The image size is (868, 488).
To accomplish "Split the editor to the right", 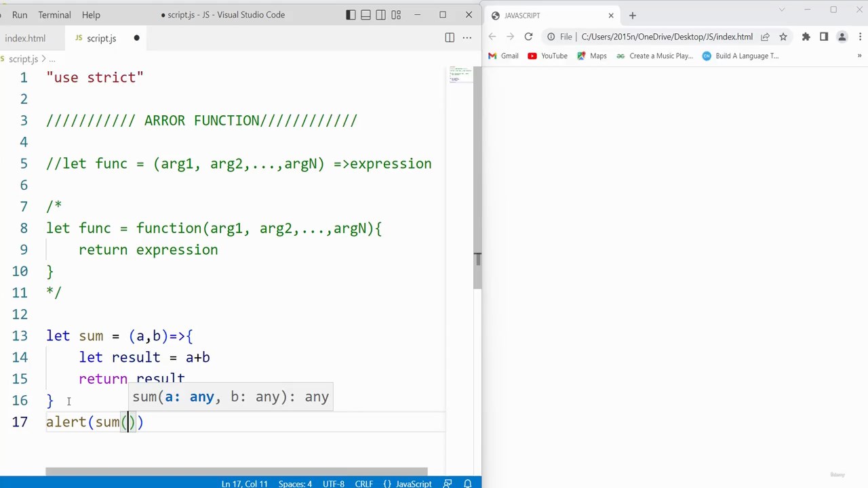I will click(x=450, y=38).
